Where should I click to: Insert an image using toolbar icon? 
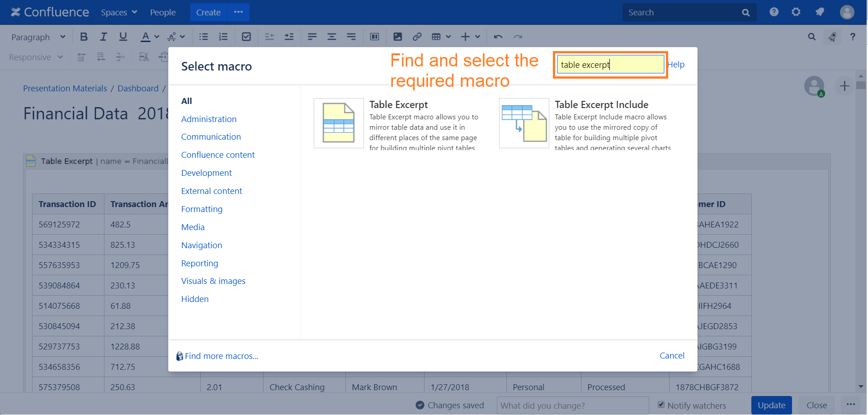[397, 37]
